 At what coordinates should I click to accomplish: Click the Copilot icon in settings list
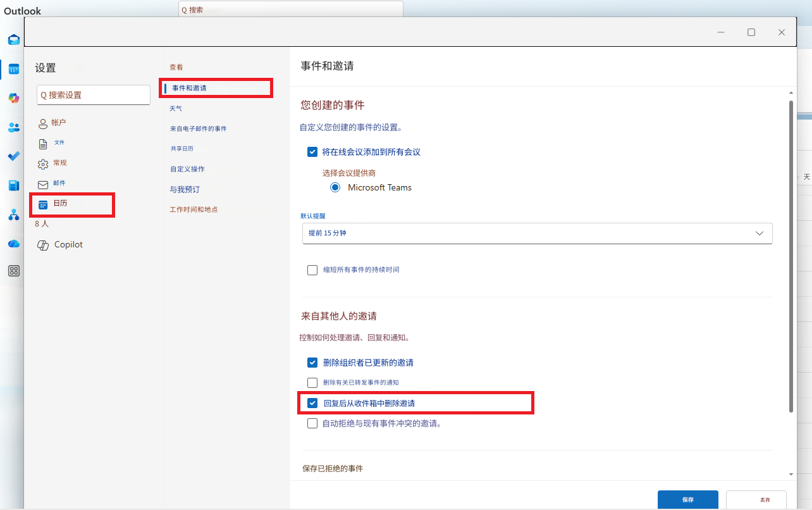[43, 245]
